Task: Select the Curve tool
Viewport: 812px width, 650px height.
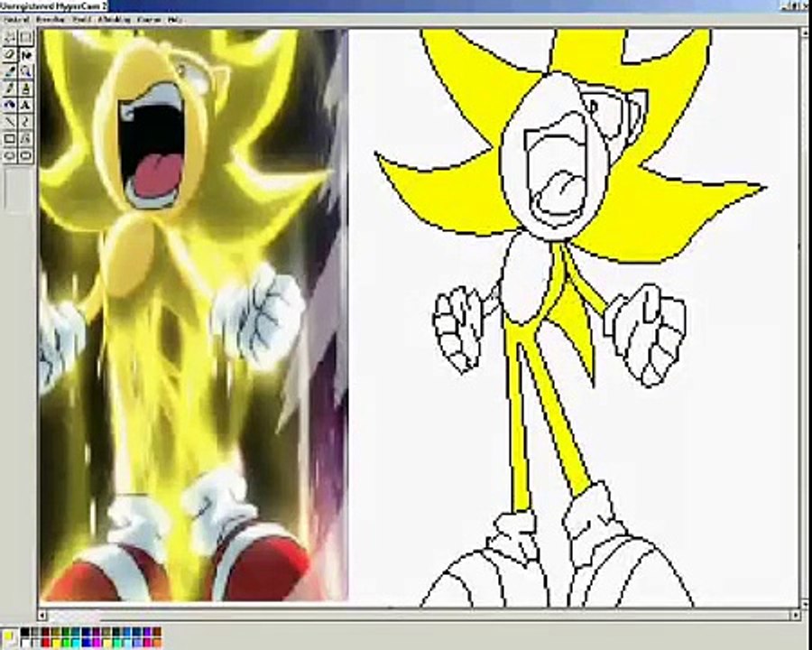Action: tap(26, 122)
